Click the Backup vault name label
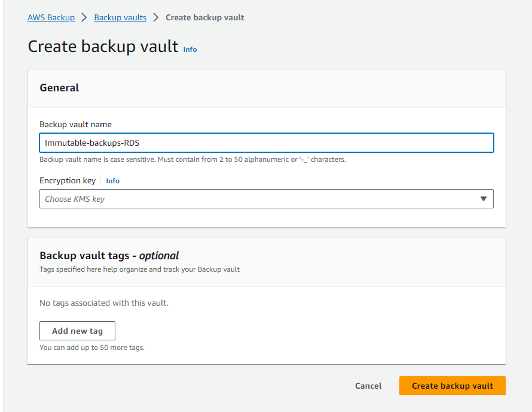Screen dimensions: 532x412 [75, 124]
